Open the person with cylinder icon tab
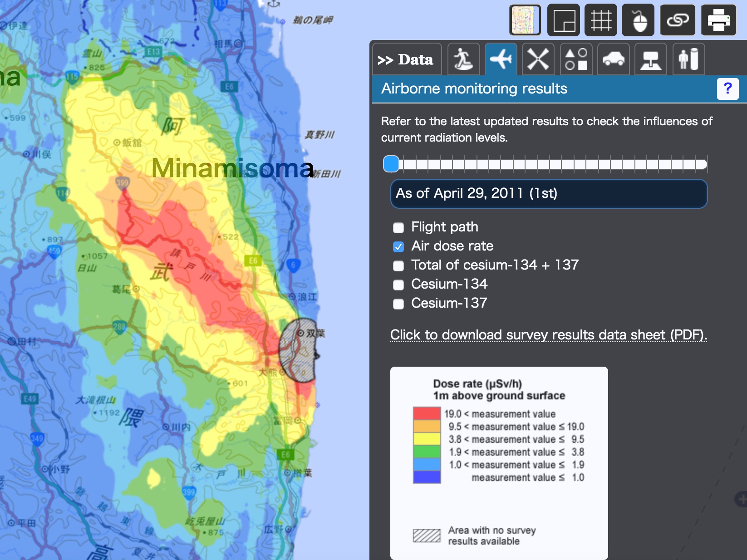Image resolution: width=747 pixels, height=560 pixels. click(x=688, y=59)
